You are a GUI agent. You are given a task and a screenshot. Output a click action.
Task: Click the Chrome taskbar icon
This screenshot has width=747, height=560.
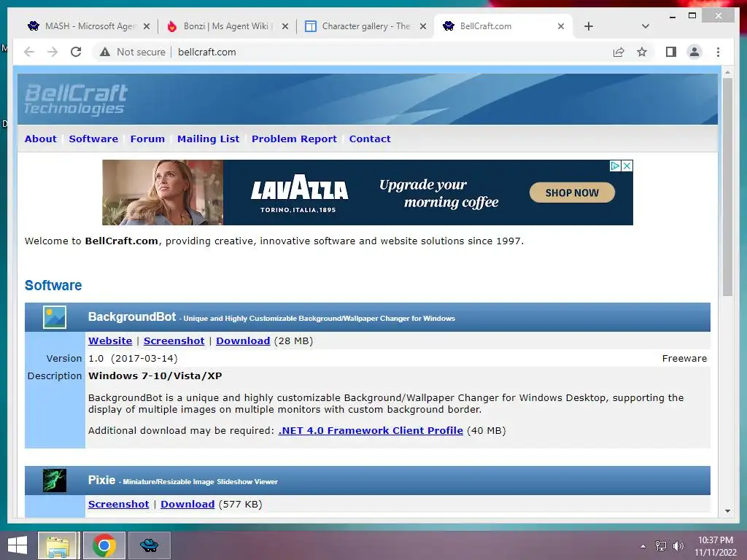click(x=104, y=545)
